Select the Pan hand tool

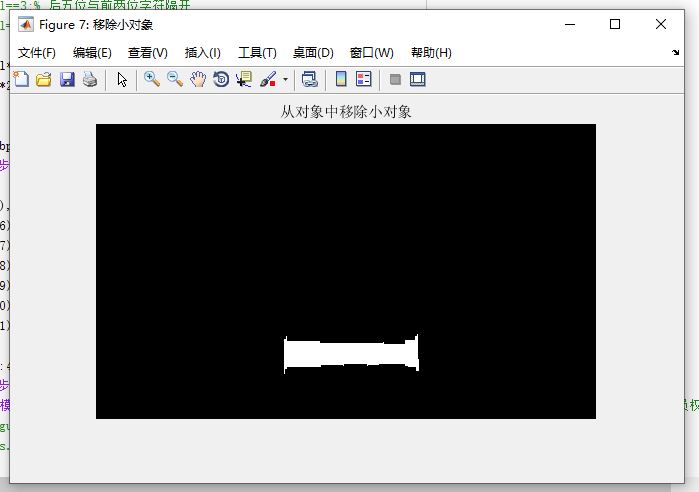[x=198, y=79]
